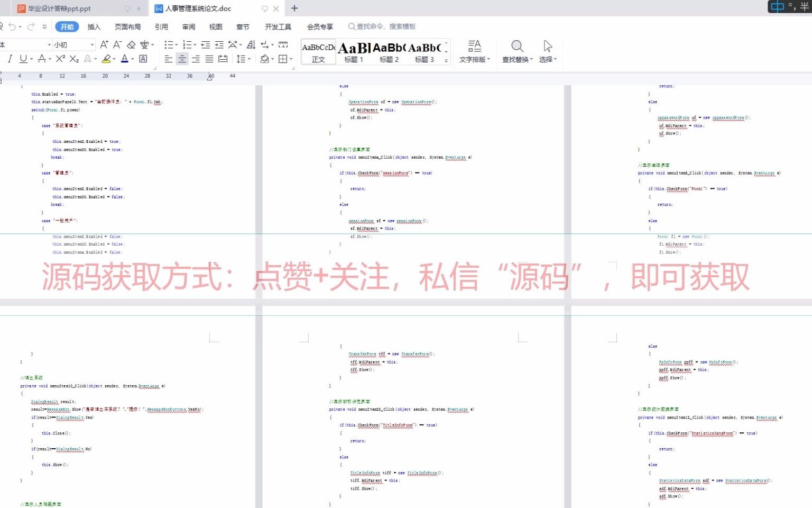The image size is (812, 508).
Task: Expand the quick access toolbar customize arrow
Action: tap(44, 26)
